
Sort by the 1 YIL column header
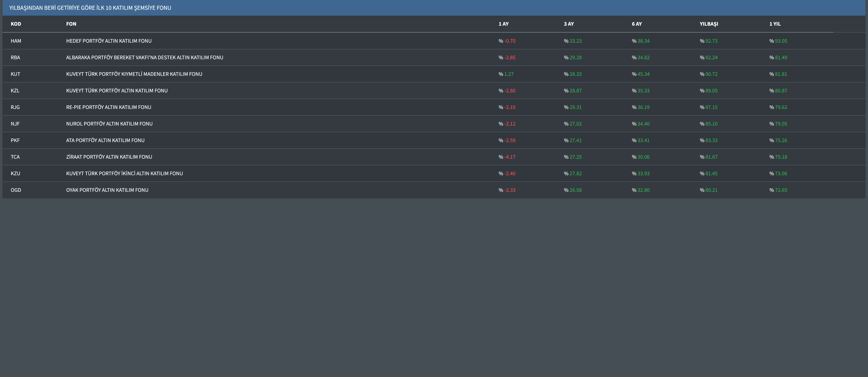pos(775,24)
